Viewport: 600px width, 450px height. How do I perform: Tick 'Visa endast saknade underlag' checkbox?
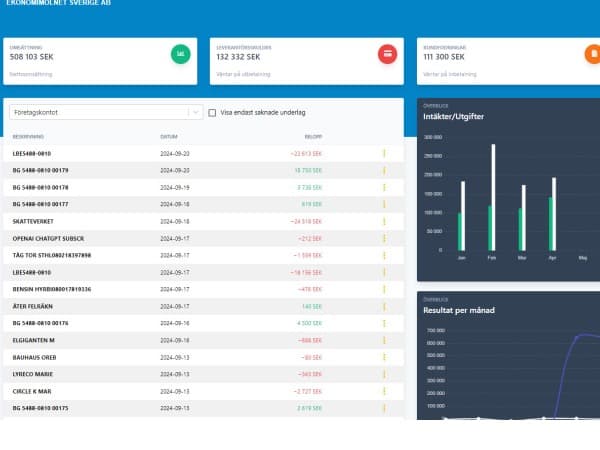coord(212,112)
